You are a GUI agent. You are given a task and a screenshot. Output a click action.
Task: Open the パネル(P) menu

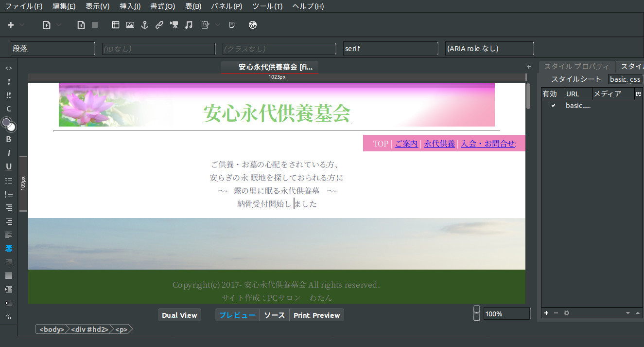pos(226,6)
